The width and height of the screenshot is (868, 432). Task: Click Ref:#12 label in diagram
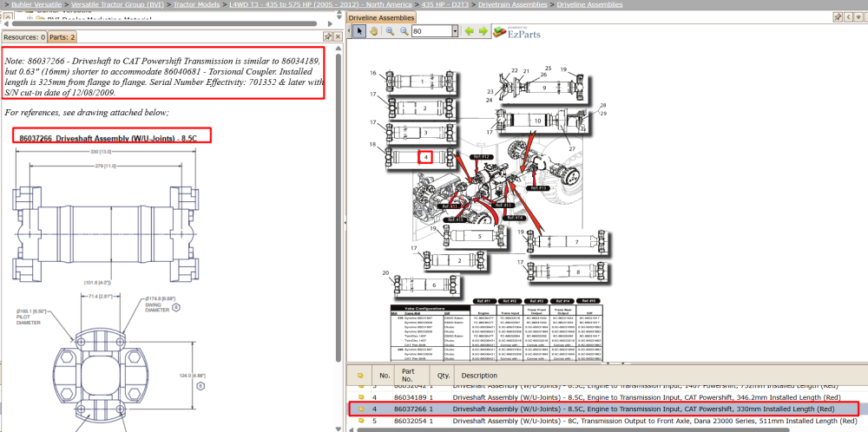click(483, 156)
